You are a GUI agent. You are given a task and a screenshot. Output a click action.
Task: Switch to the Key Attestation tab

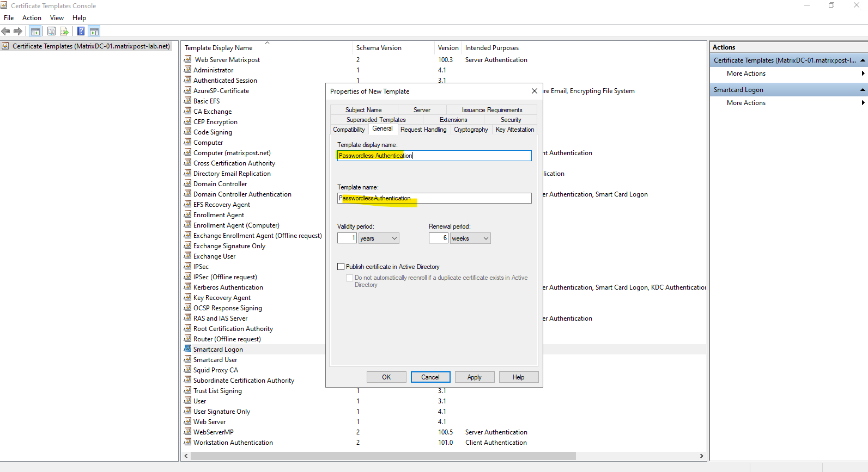515,130
